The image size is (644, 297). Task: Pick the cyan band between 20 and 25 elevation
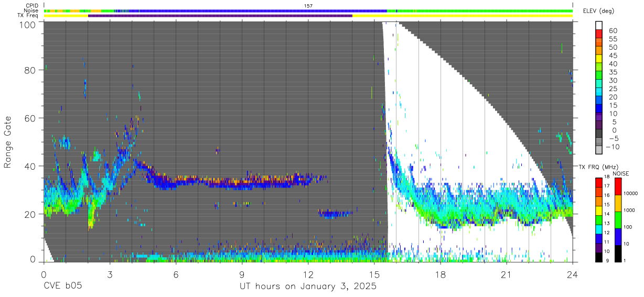tap(599, 93)
